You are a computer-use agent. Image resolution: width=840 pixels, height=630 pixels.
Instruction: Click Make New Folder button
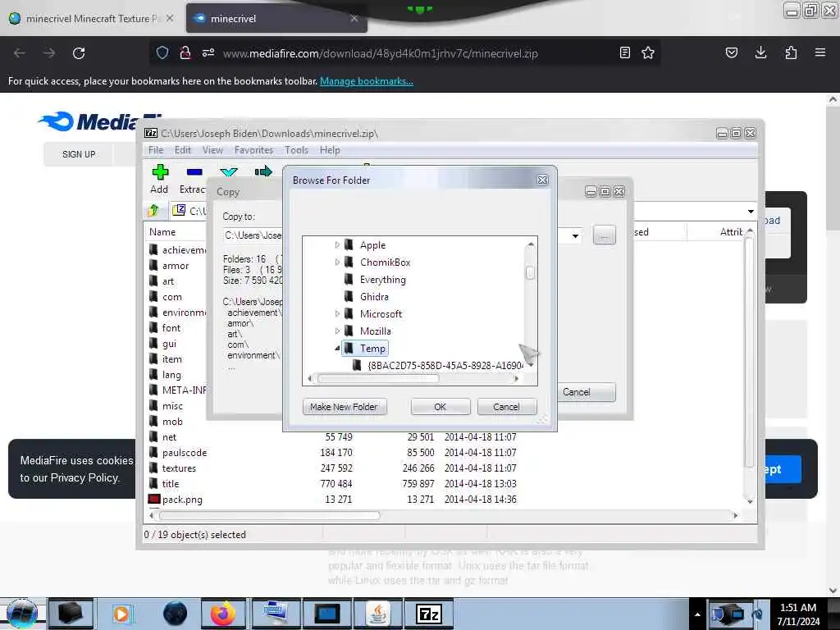(x=344, y=407)
